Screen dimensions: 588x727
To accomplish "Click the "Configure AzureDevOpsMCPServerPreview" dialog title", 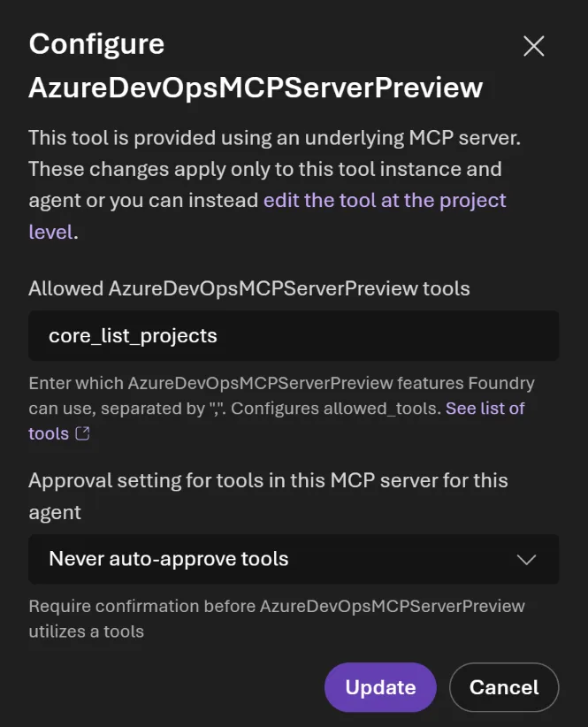I will [x=256, y=66].
